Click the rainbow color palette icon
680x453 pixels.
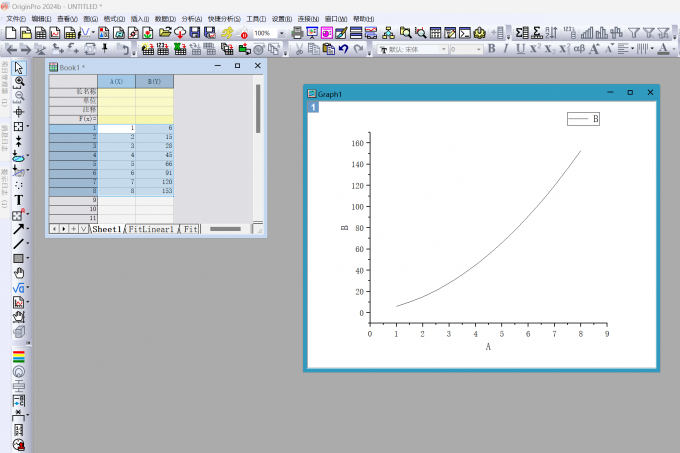[19, 357]
